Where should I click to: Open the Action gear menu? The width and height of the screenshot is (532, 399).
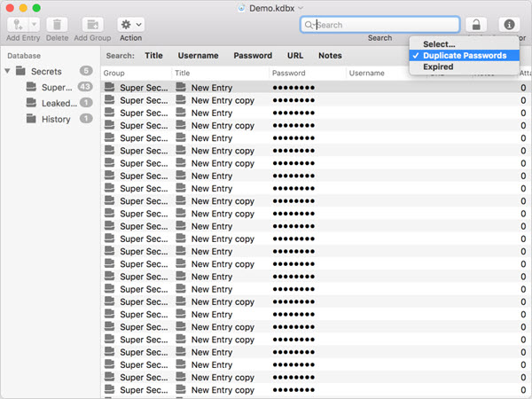pos(131,25)
